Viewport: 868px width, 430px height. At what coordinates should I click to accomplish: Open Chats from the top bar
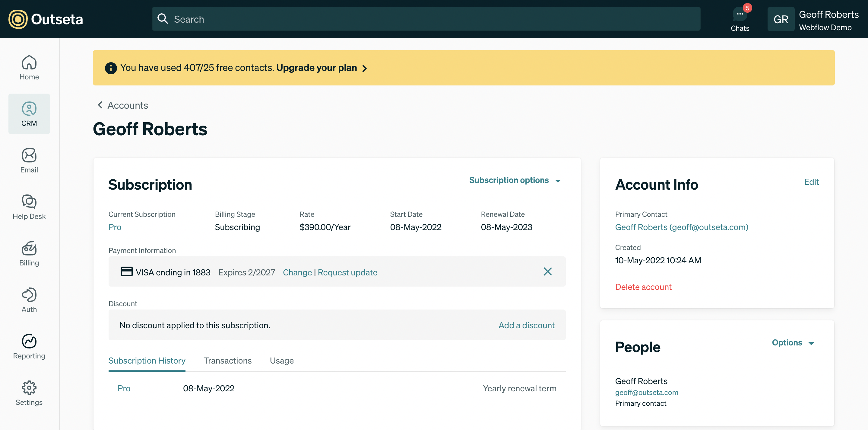(740, 17)
